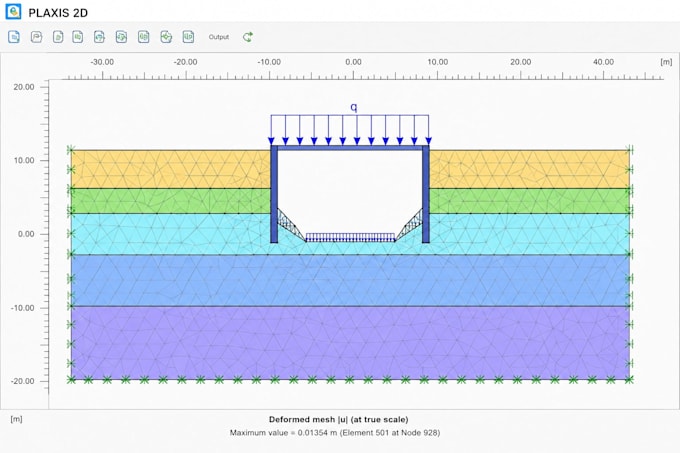
Task: Click the gray curved-arrow document toolbar icon
Action: (x=36, y=37)
